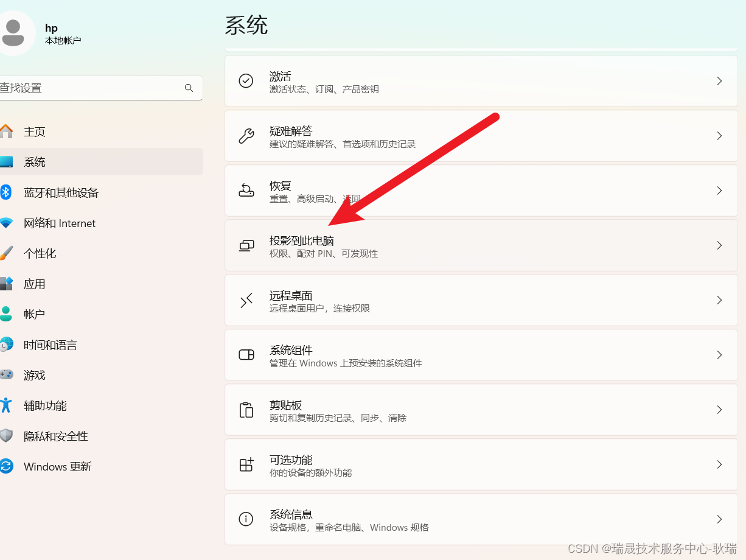Click the 远程桌面 remote icon

[x=246, y=300]
